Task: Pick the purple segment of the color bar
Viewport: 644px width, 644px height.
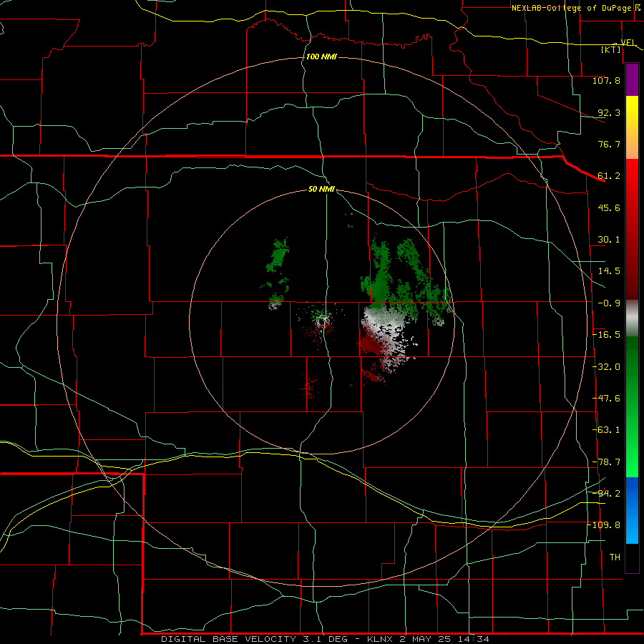Action: point(632,79)
